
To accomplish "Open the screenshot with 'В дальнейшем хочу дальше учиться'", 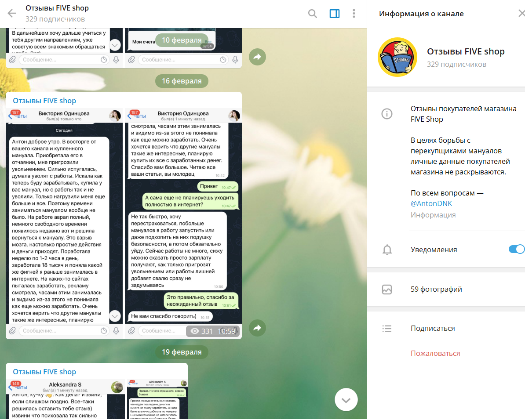I will pyautogui.click(x=64, y=48).
